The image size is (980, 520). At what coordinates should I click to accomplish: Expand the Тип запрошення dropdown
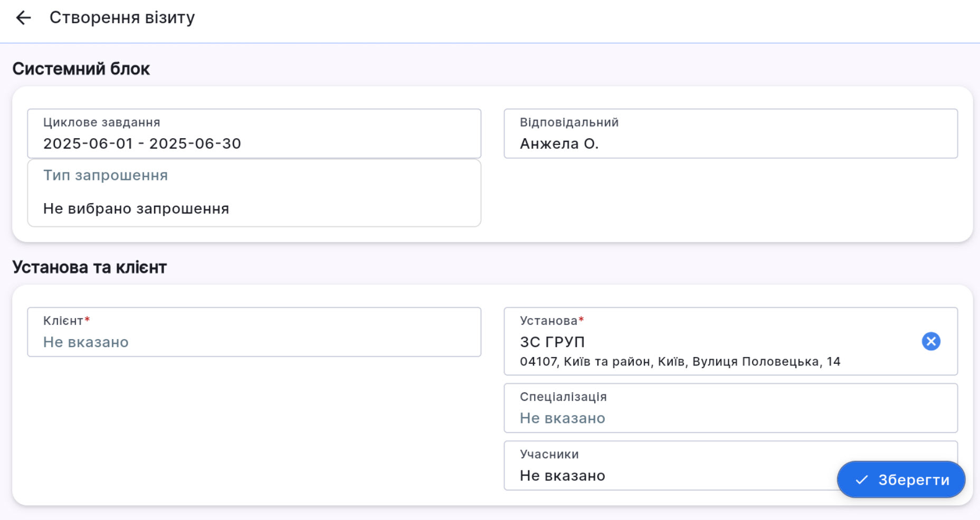[254, 193]
